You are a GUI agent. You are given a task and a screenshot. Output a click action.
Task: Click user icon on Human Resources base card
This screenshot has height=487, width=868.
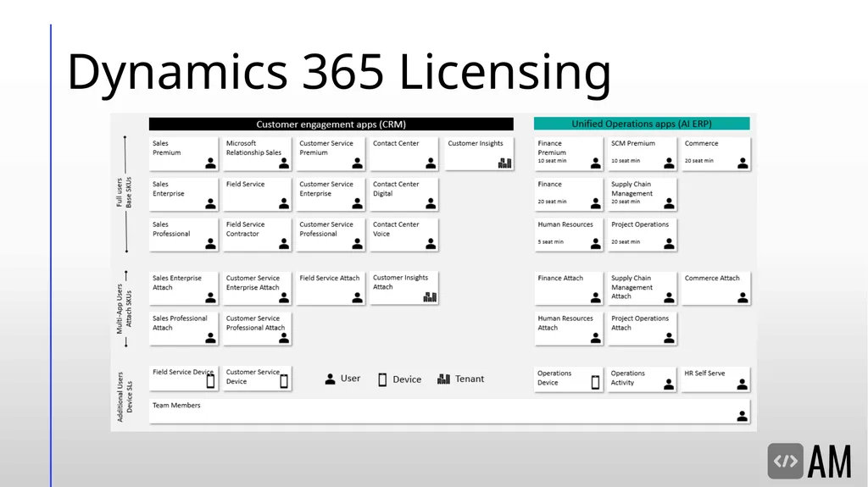[x=596, y=244]
